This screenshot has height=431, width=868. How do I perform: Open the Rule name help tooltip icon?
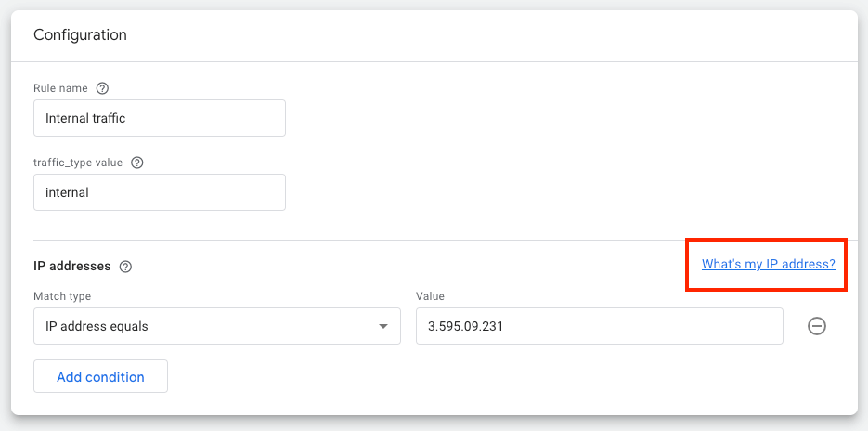click(102, 88)
